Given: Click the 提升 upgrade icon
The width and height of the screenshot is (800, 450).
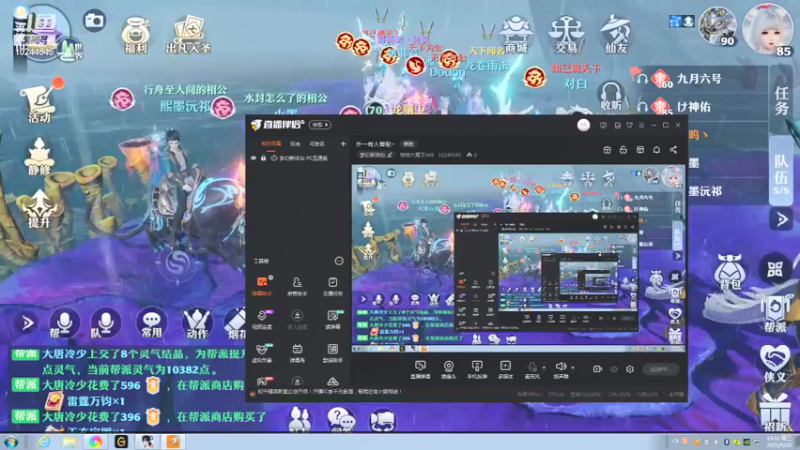Looking at the screenshot, I should click(x=39, y=208).
